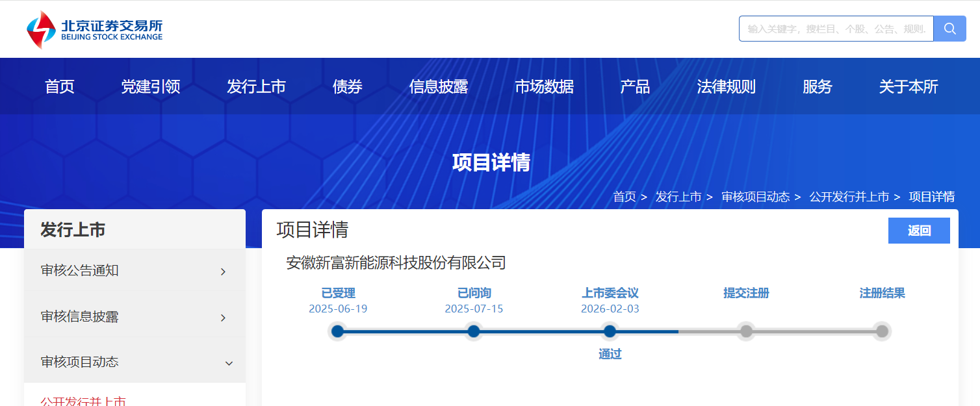Focus the keyword search input field
Viewport: 980px width, 406px height.
click(x=836, y=29)
